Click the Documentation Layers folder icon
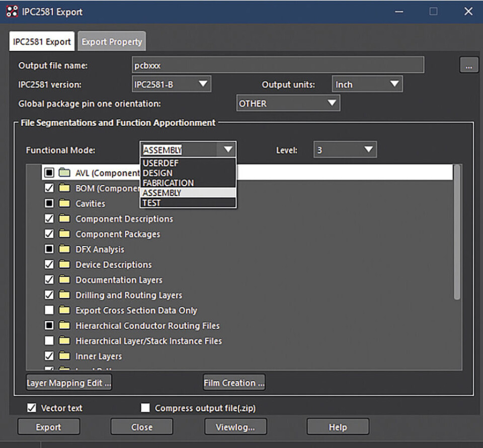483x448 pixels. [64, 279]
